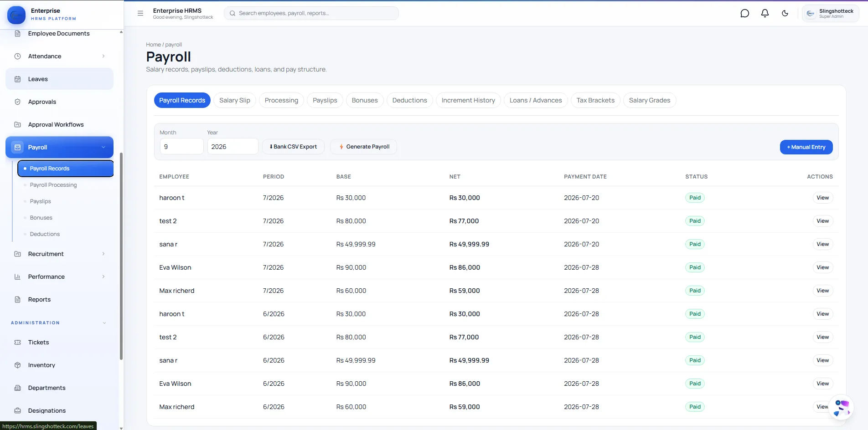This screenshot has width=868, height=430.
Task: Click the Manual Entry button
Action: click(806, 147)
